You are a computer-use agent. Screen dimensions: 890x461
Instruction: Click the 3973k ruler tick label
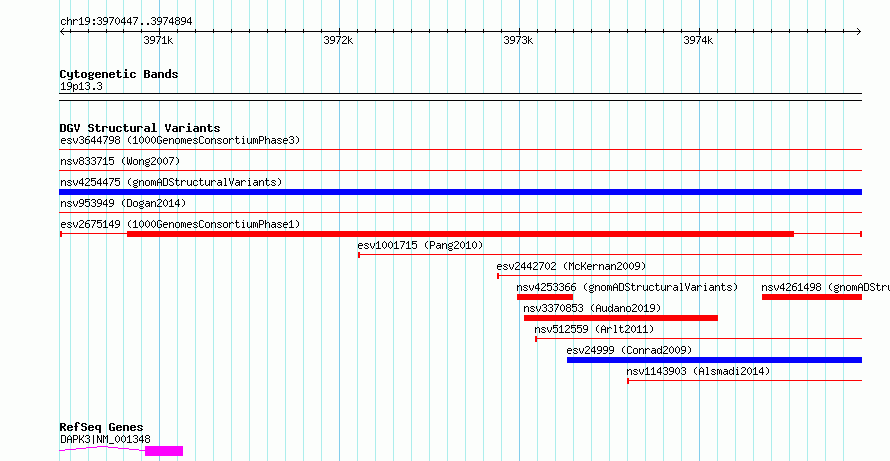(518, 40)
